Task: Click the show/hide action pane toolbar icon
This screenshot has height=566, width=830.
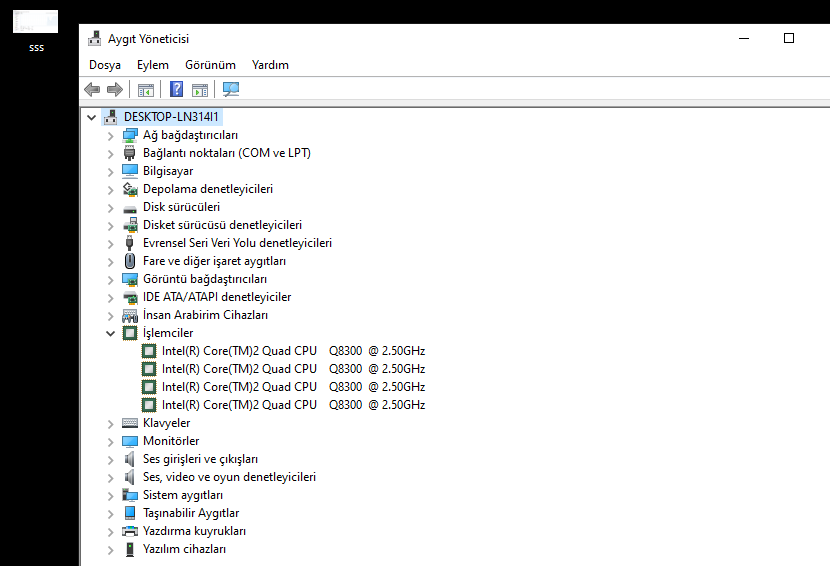Action: [200, 90]
